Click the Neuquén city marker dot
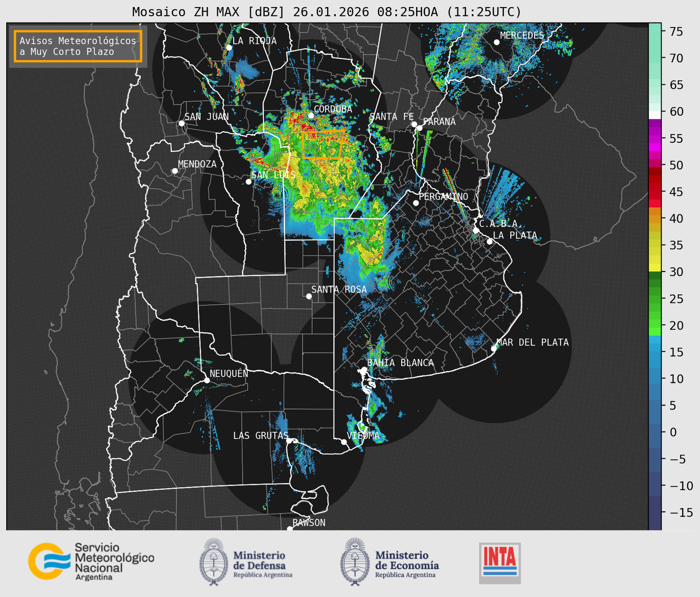This screenshot has height=597, width=700. (x=207, y=380)
